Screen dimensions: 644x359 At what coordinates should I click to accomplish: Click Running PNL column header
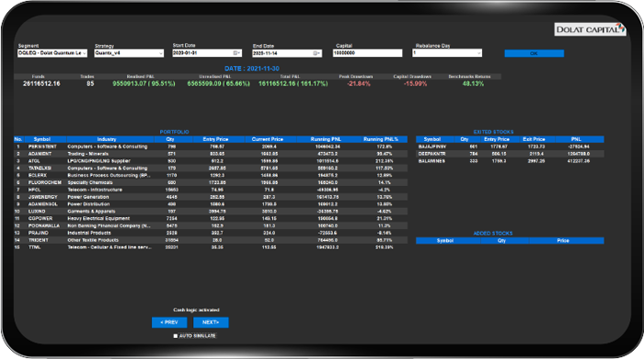click(x=326, y=139)
